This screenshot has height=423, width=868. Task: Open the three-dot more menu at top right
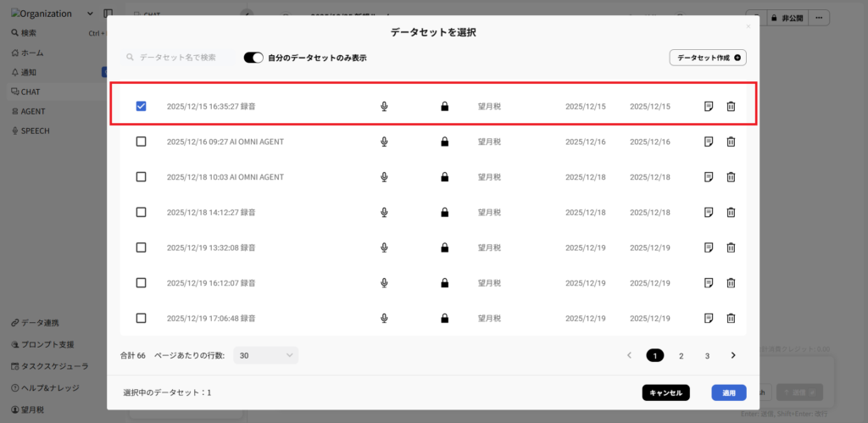tap(820, 18)
